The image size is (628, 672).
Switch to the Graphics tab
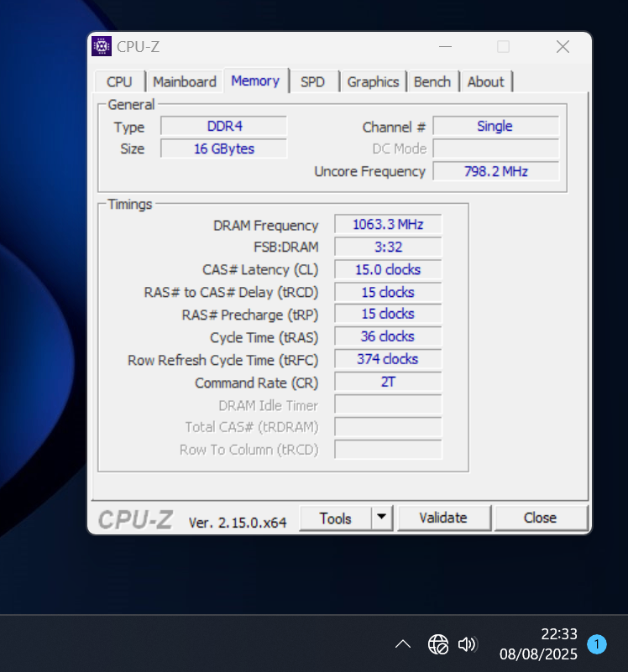click(374, 81)
